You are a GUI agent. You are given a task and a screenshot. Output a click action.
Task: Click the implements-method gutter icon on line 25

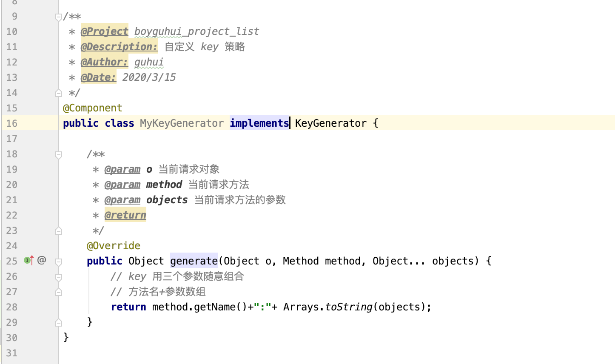click(x=29, y=260)
